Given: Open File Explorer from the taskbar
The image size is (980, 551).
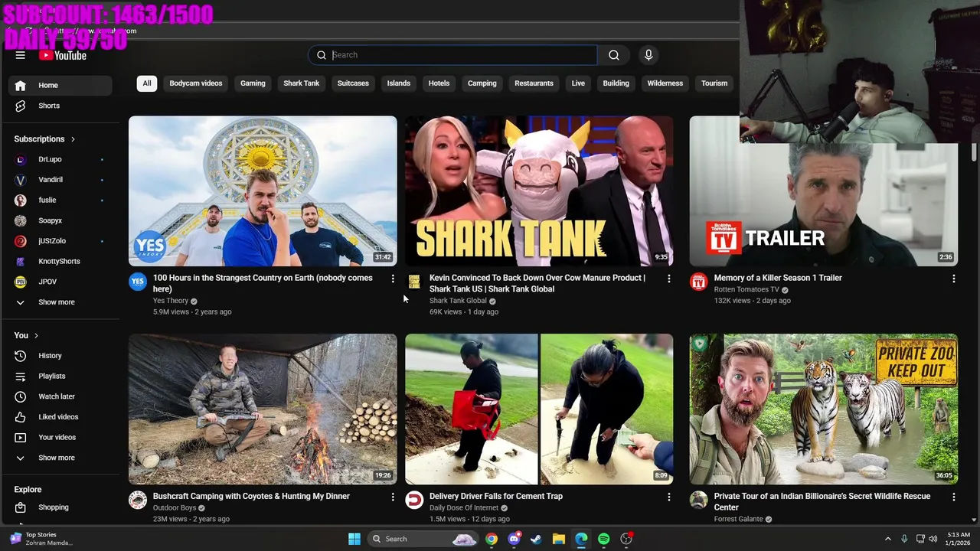Looking at the screenshot, I should tap(558, 539).
